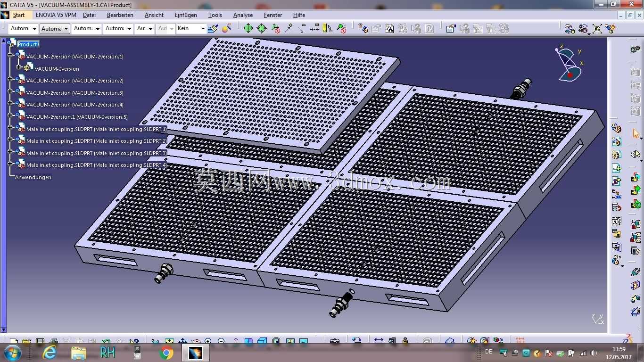Open the Start menu in CATIA menubar
Viewport: 644px width, 362px height.
[19, 15]
